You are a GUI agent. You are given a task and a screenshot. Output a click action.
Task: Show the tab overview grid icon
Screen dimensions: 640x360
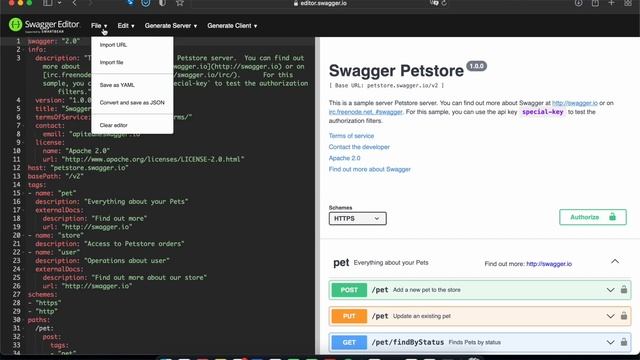628,3
